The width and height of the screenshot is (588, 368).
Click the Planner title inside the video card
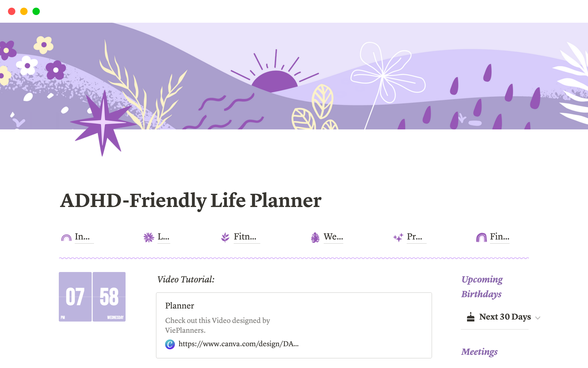(x=179, y=305)
